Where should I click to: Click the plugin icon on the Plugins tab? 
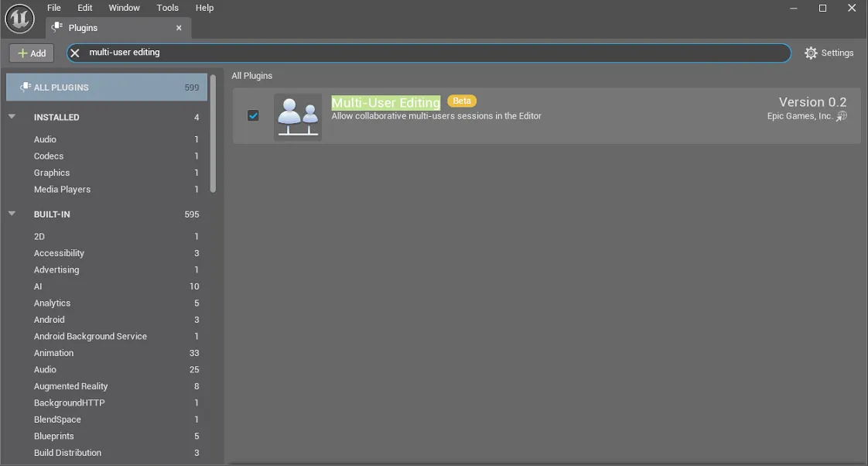coord(56,26)
